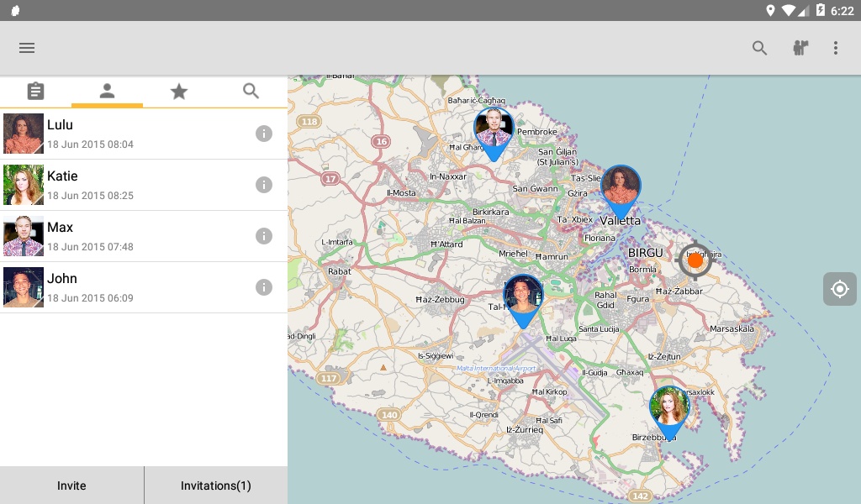The height and width of the screenshot is (504, 861).
Task: View Max's info details
Action: 264,236
